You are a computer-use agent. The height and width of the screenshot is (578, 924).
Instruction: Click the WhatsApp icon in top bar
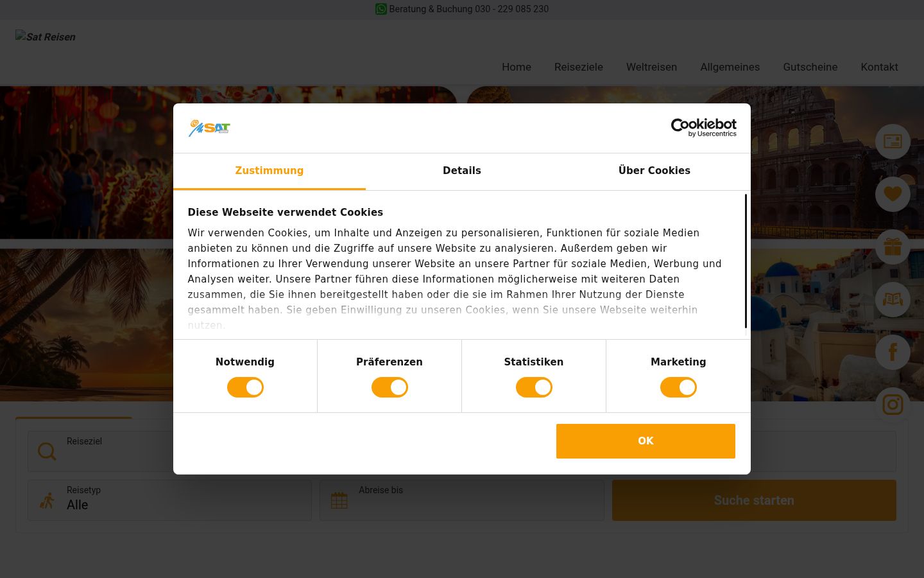(381, 9)
